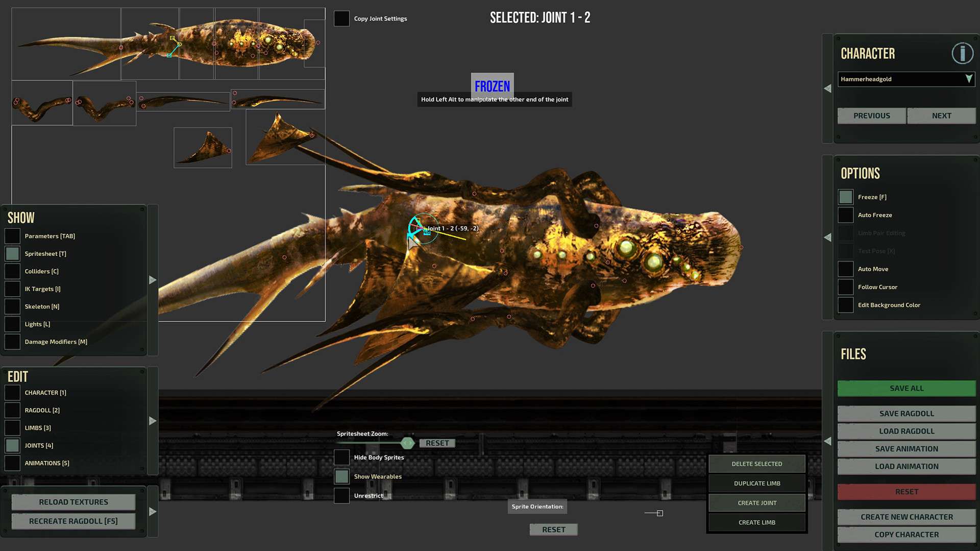Switch to ANIMATIONS [5] edit mode
980x551 pixels.
12,463
